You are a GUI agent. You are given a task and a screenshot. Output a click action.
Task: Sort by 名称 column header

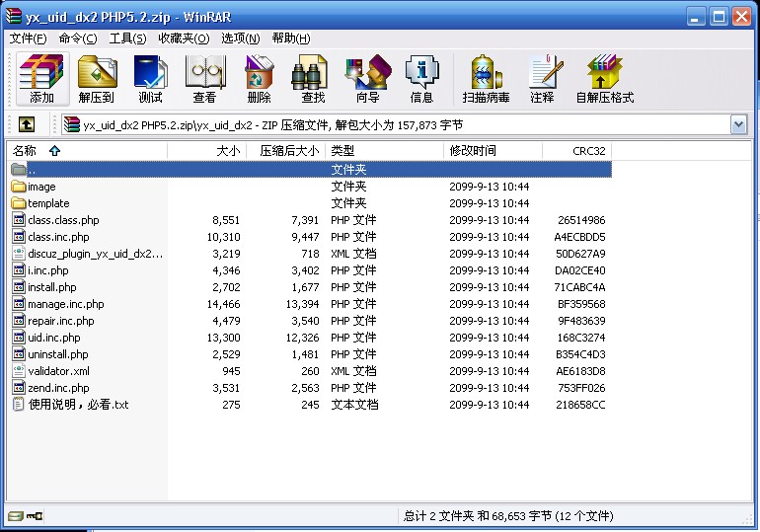coord(87,151)
